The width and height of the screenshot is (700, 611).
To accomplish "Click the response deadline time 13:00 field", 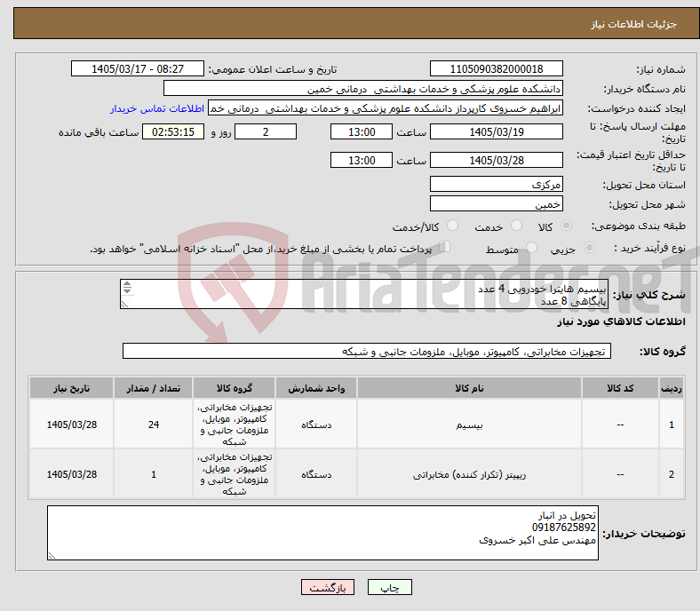I will pyautogui.click(x=362, y=132).
